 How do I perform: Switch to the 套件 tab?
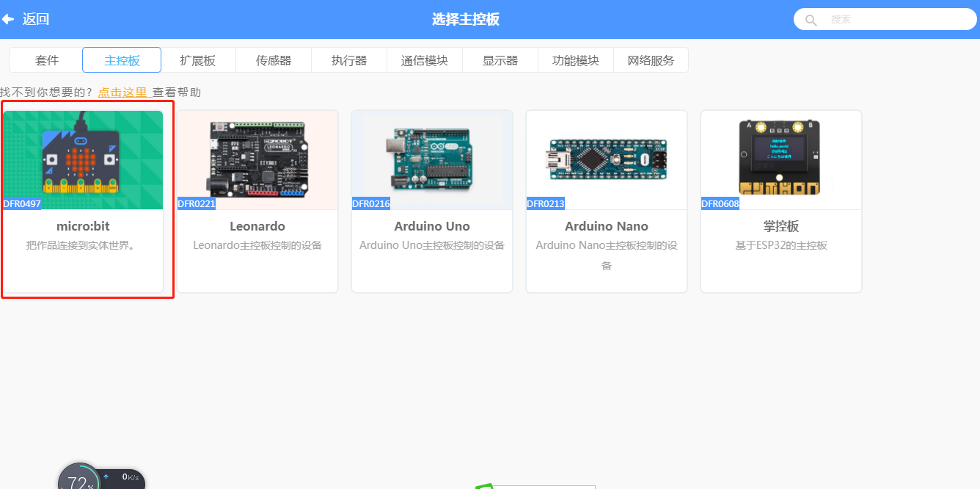(x=47, y=60)
